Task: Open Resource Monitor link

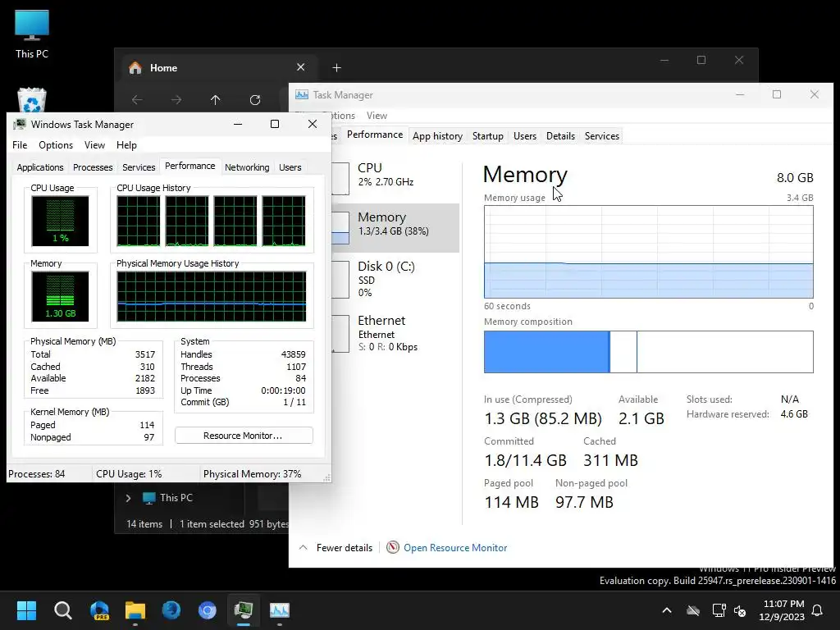Action: (x=455, y=547)
